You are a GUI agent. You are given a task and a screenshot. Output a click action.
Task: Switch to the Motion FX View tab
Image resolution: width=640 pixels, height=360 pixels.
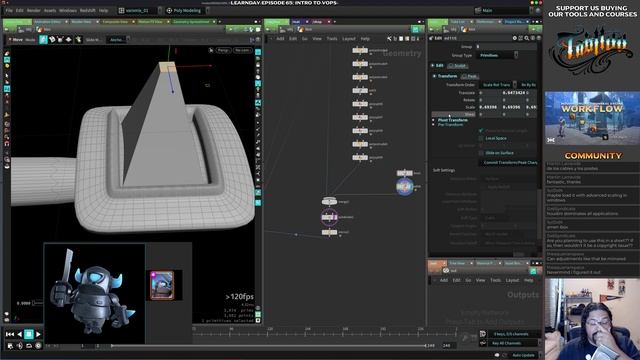(x=150, y=22)
